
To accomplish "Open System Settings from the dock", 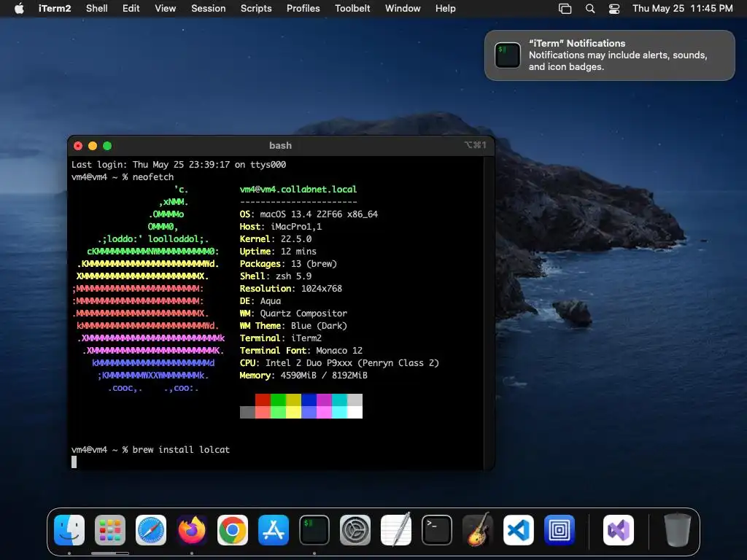I will (355, 530).
